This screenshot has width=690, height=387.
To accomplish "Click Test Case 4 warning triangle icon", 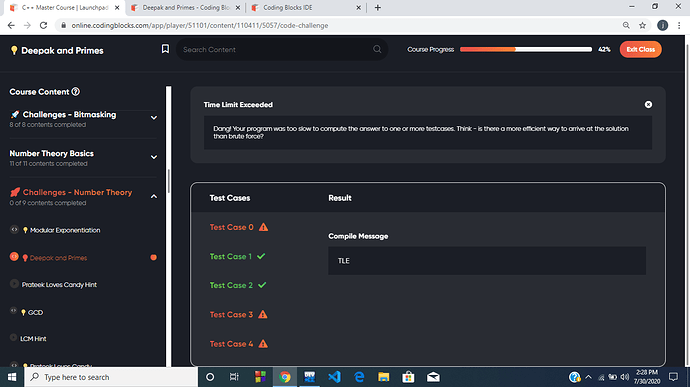I will point(263,344).
